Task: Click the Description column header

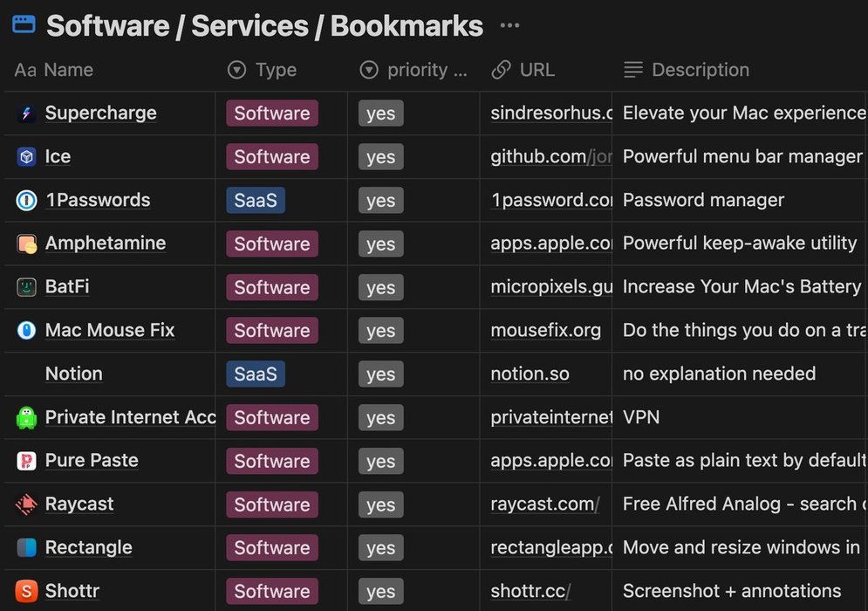Action: pos(687,70)
